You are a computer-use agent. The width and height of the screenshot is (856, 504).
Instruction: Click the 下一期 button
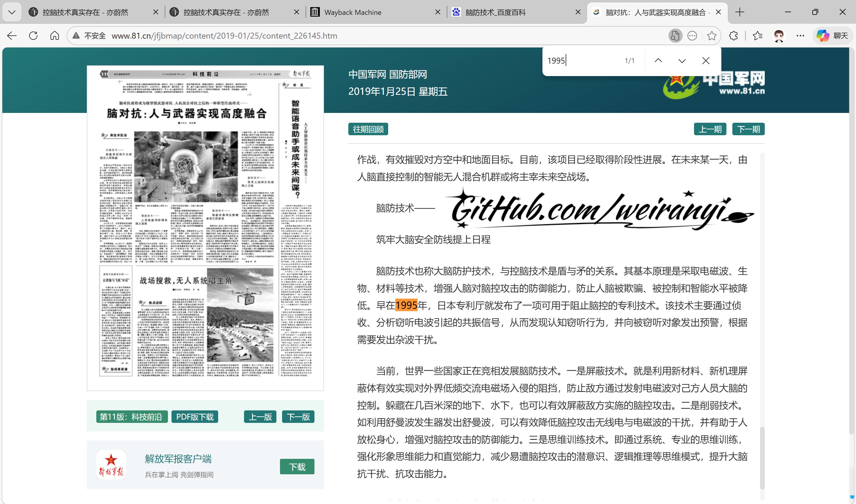click(748, 129)
